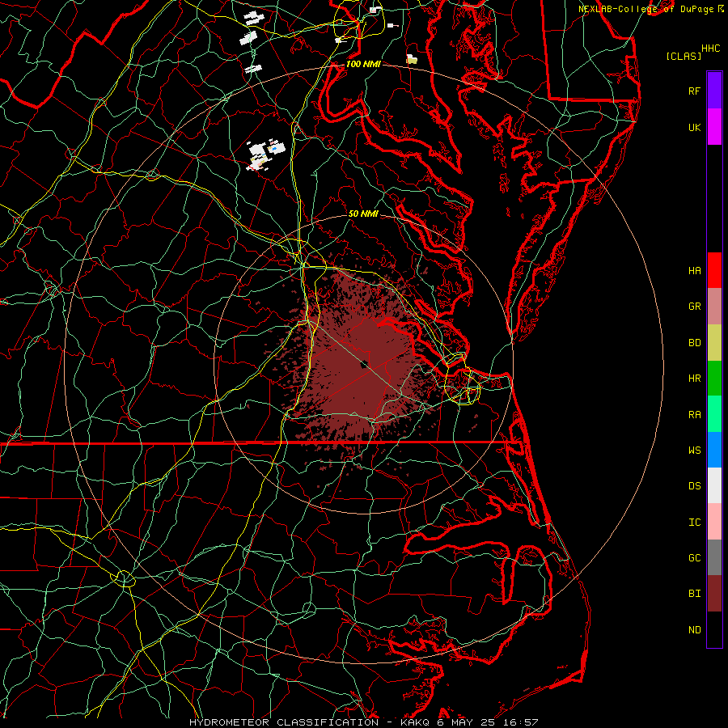Click the '6 MAY 25' date text
The width and height of the screenshot is (728, 728).
(x=465, y=722)
